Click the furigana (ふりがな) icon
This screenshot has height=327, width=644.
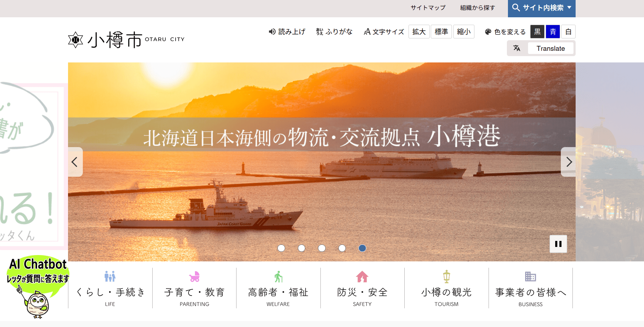click(319, 32)
